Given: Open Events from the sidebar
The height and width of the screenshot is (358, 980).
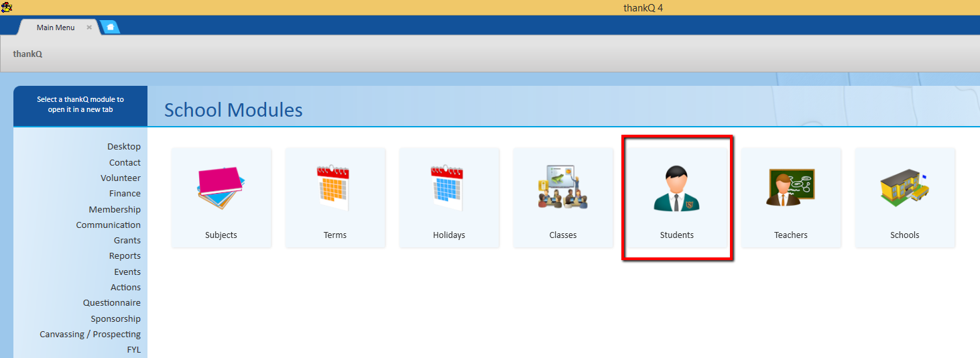Looking at the screenshot, I should [x=127, y=272].
